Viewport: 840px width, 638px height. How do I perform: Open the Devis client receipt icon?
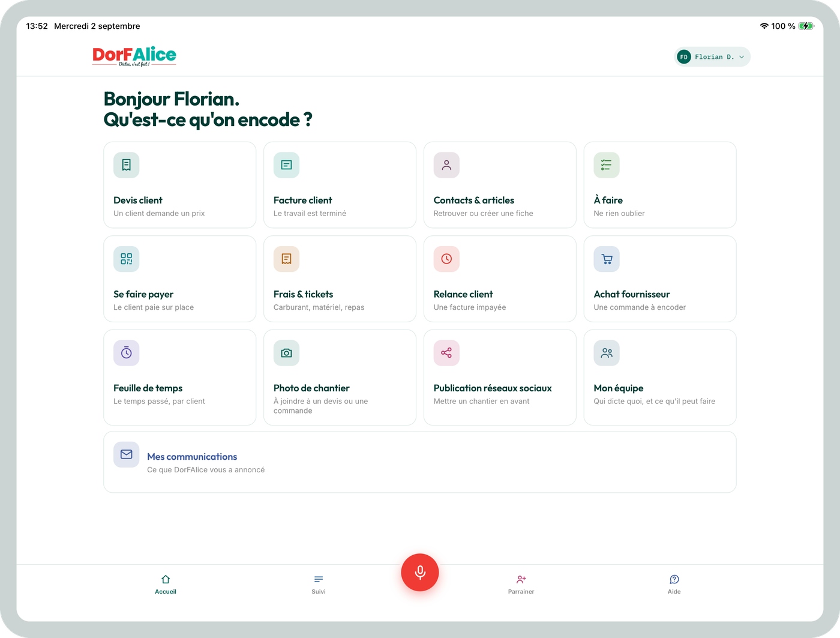pyautogui.click(x=127, y=165)
